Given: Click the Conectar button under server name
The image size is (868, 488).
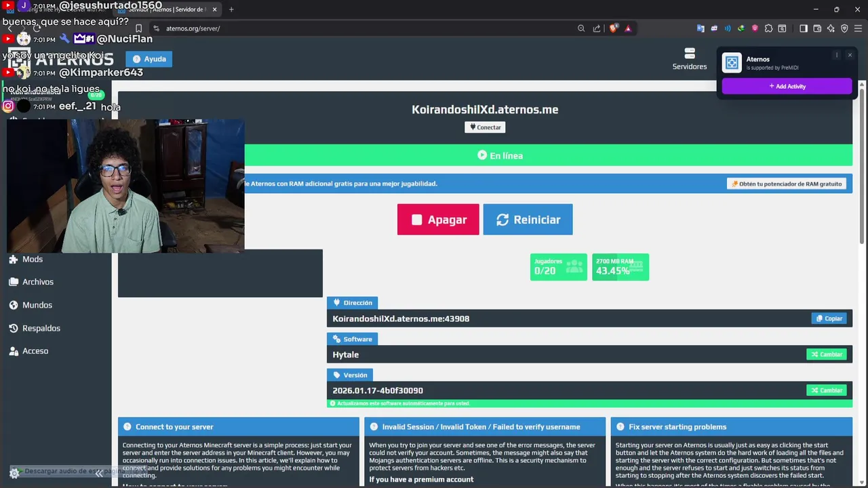Looking at the screenshot, I should (x=485, y=127).
